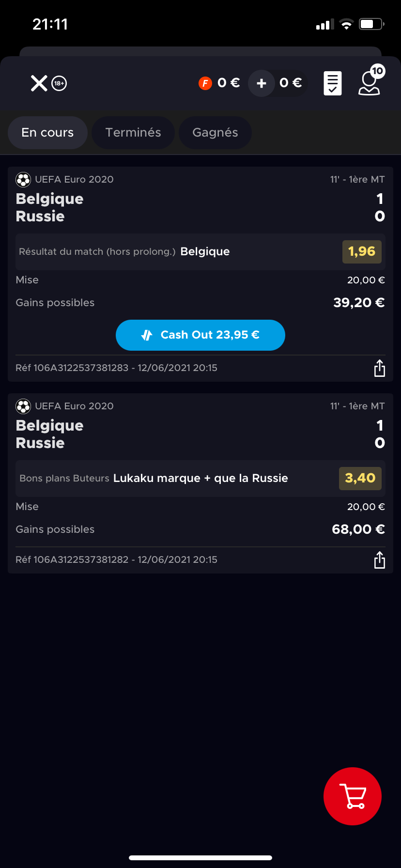The width and height of the screenshot is (401, 868).
Task: Tap the 18+ age restriction badge
Action: [59, 83]
